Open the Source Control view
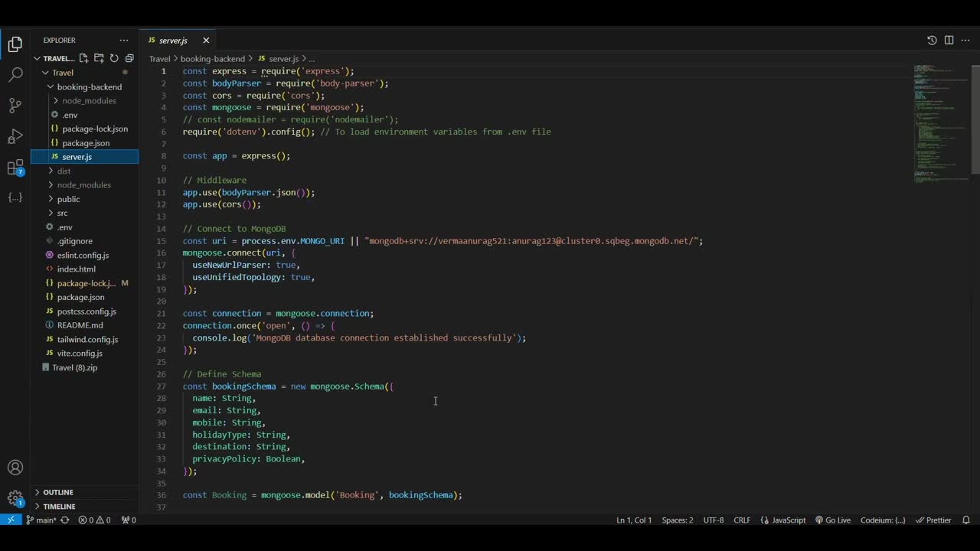 coord(15,106)
